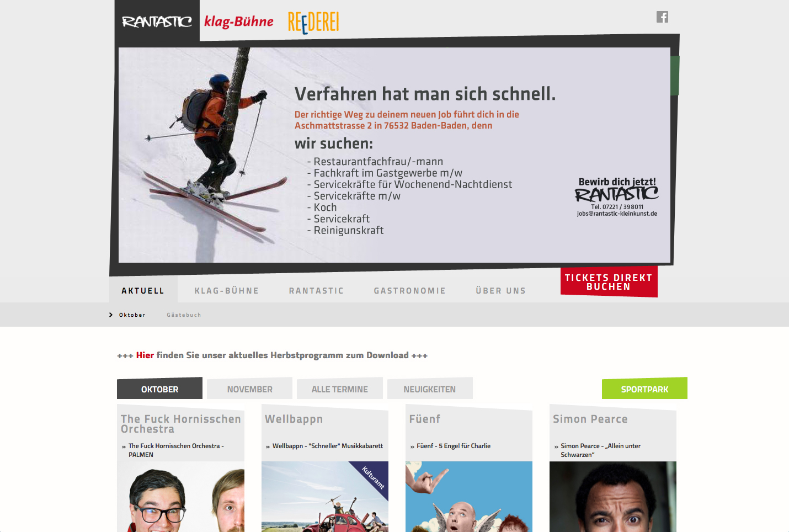Click the job advertisement skier banner
This screenshot has width=789, height=532.
[394, 155]
